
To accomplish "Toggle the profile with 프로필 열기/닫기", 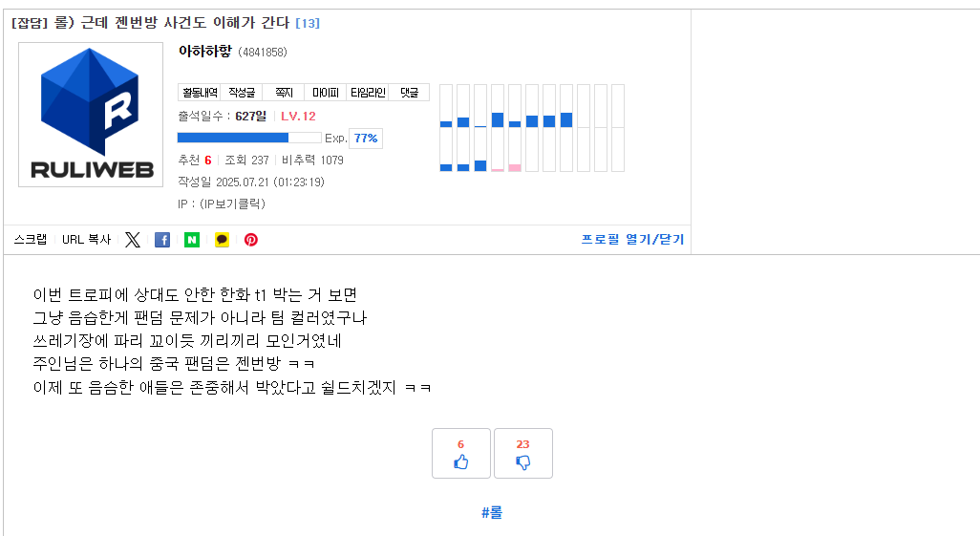I will pos(632,239).
